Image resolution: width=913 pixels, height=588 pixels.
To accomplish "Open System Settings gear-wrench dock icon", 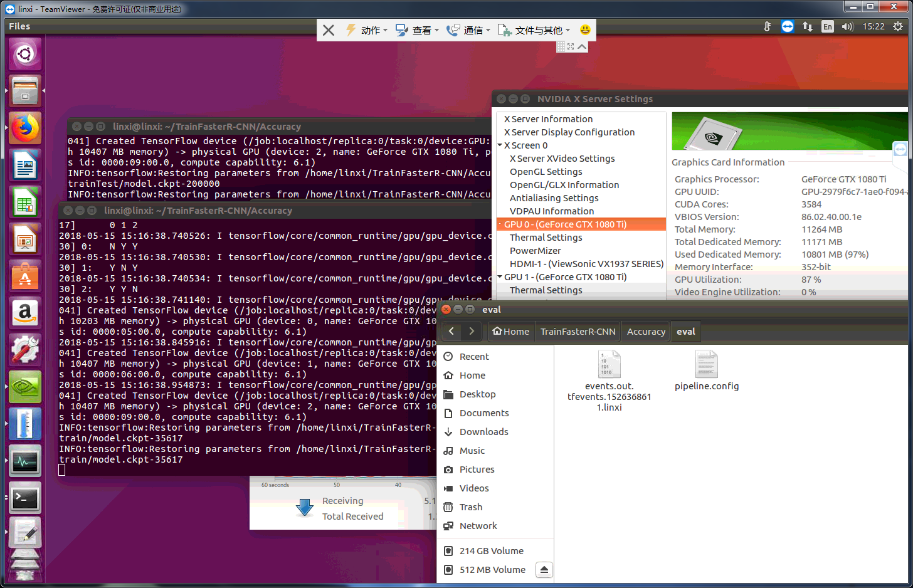I will coord(25,350).
